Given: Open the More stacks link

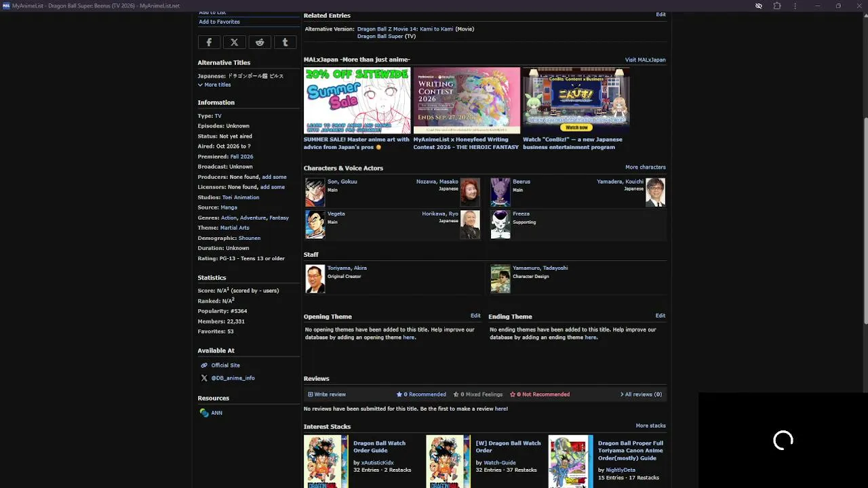Looking at the screenshot, I should tap(651, 426).
